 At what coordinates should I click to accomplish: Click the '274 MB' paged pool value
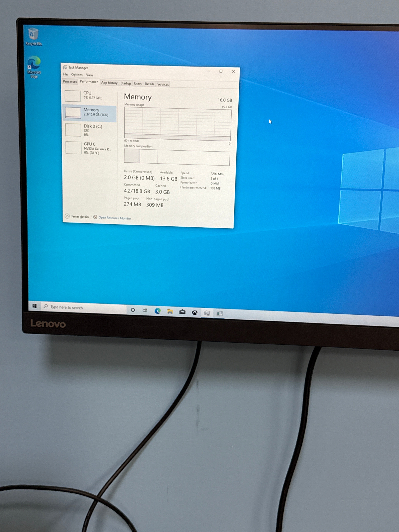point(132,204)
